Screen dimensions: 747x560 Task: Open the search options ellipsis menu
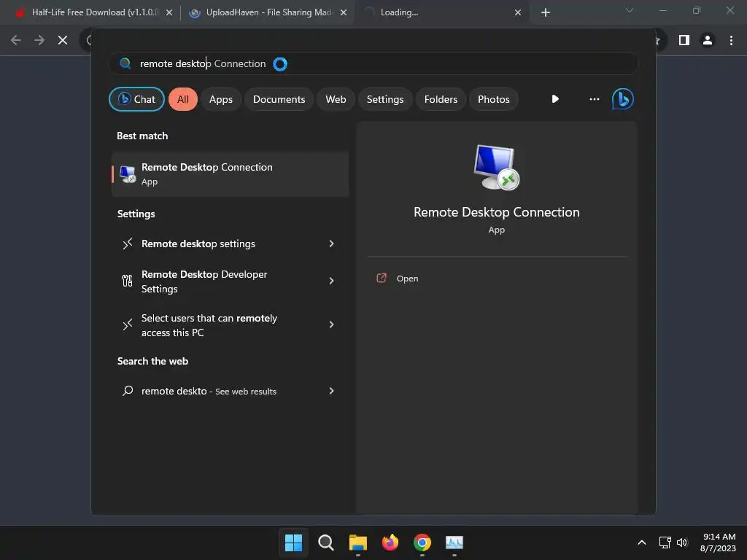(x=594, y=99)
